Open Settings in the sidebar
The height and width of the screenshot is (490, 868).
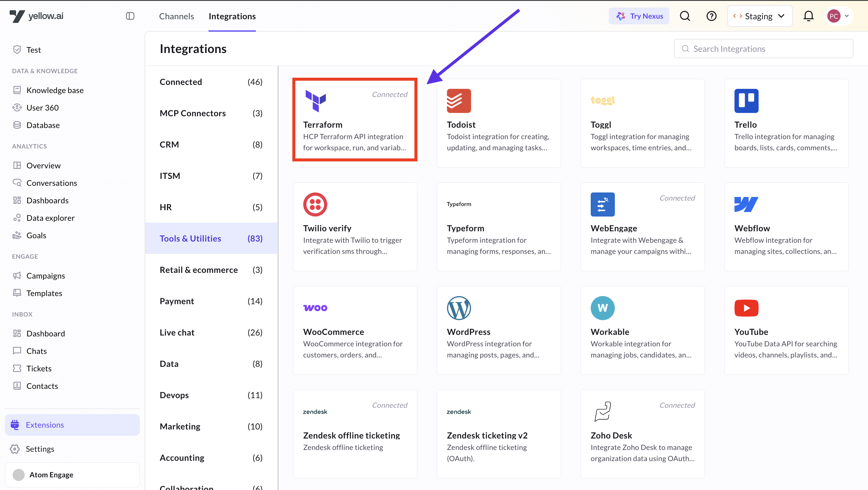[x=72, y=449]
